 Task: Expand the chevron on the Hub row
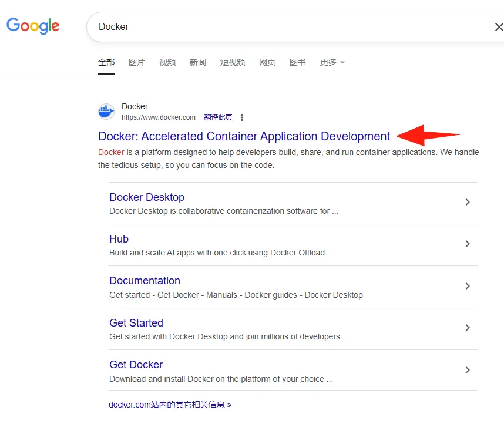(x=468, y=244)
